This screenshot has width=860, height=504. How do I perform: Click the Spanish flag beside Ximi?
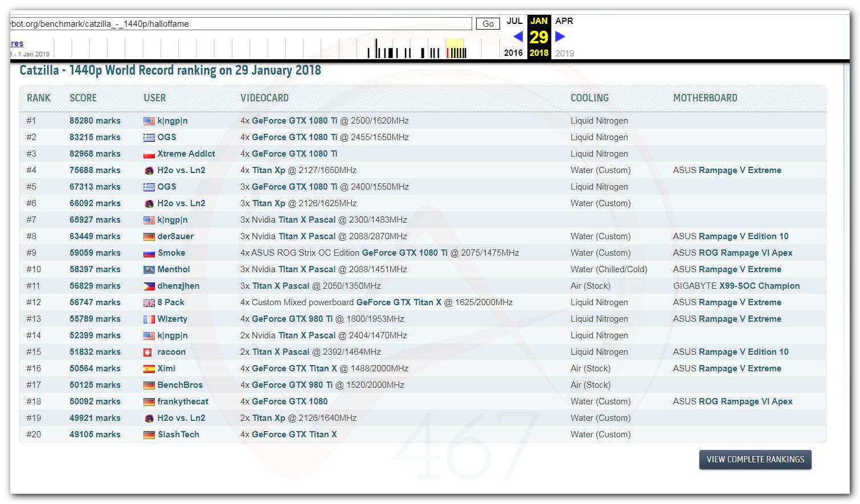pyautogui.click(x=149, y=369)
